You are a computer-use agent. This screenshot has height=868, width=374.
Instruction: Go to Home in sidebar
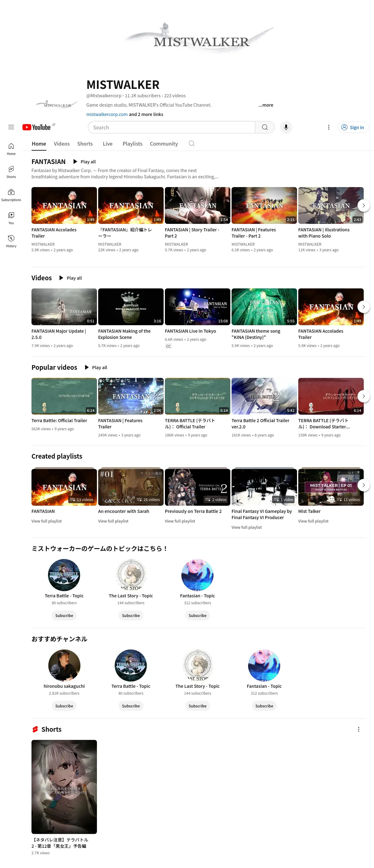[x=11, y=149]
